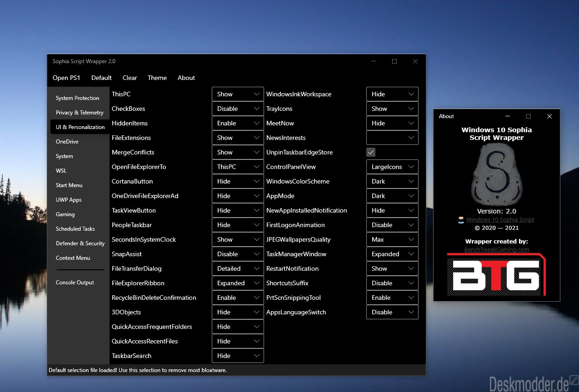This screenshot has height=392, width=579.
Task: Expand the FileTransferDialog dropdown
Action: tap(238, 268)
